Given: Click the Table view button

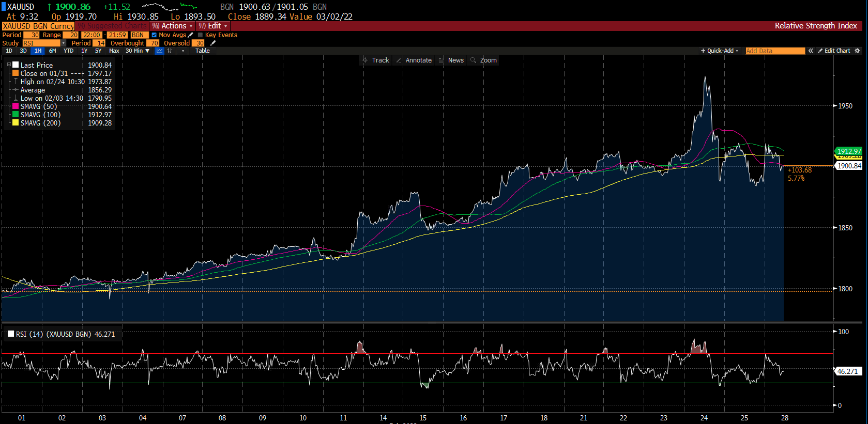Looking at the screenshot, I should click(203, 51).
